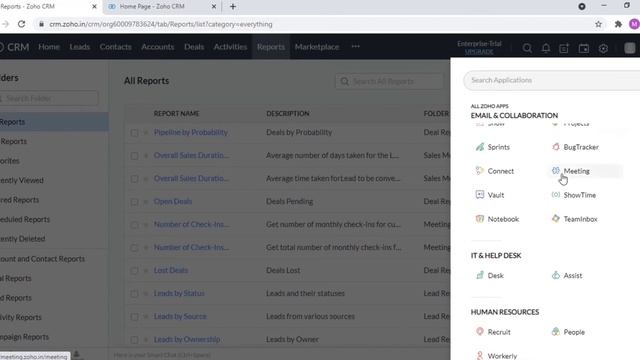Image resolution: width=640 pixels, height=360 pixels.
Task: Open the Leads by Status report
Action: click(179, 293)
